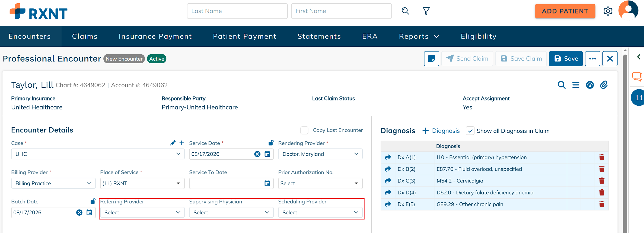644x233 pixels.
Task: Clear the Service Date value
Action: tap(257, 154)
